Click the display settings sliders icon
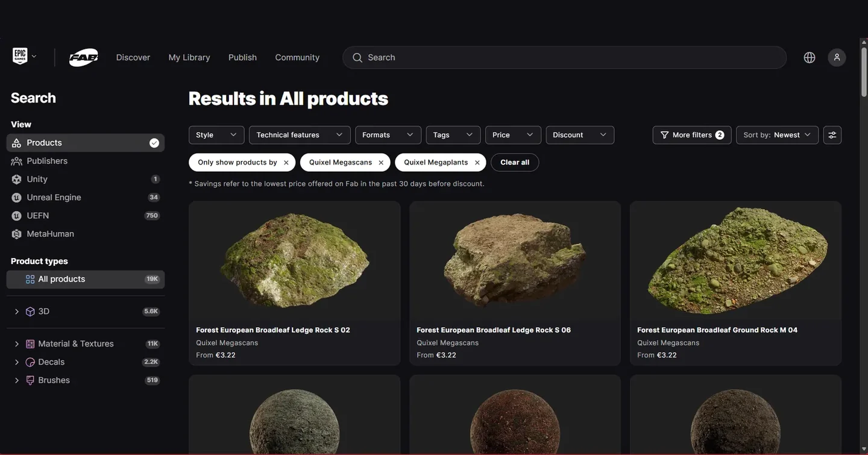The height and width of the screenshot is (455, 868). point(832,135)
